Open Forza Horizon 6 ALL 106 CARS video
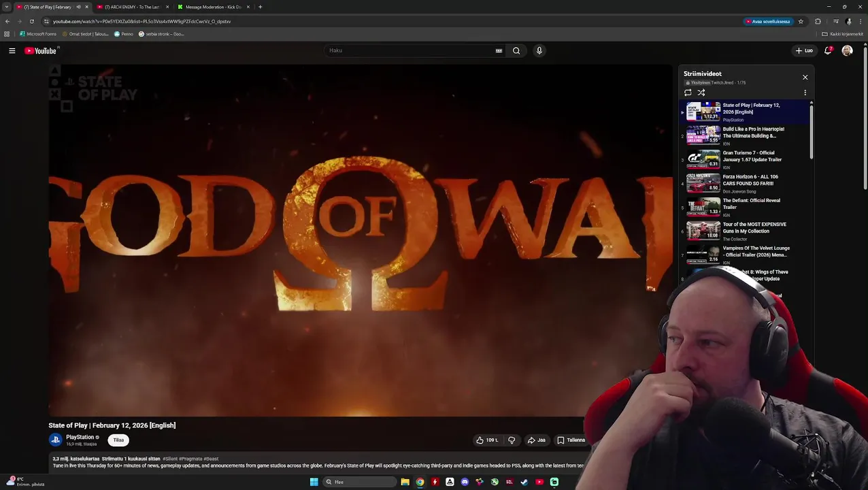Viewport: 868px width, 490px height. click(746, 183)
